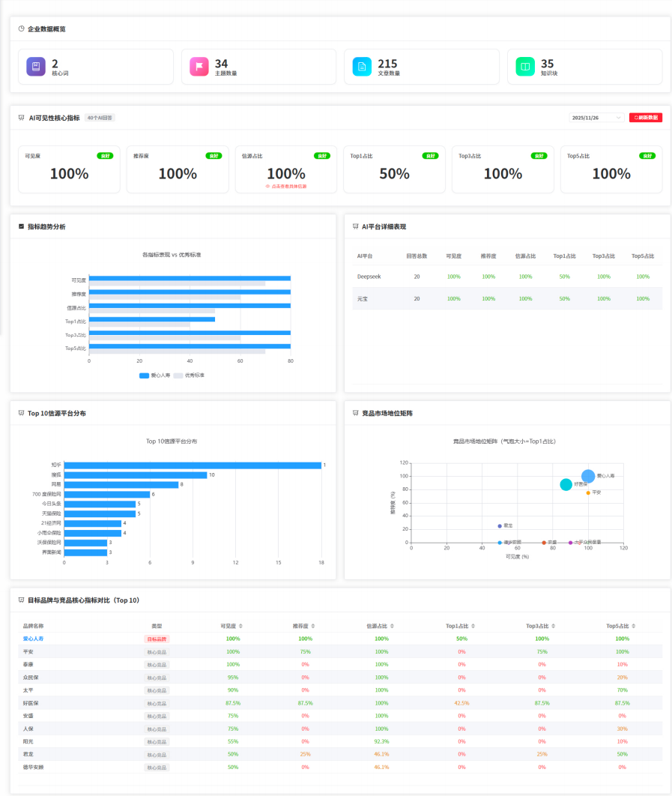Click the icon beside 指标趋势分析 title
Image resolution: width=672 pixels, height=796 pixels.
click(x=21, y=226)
